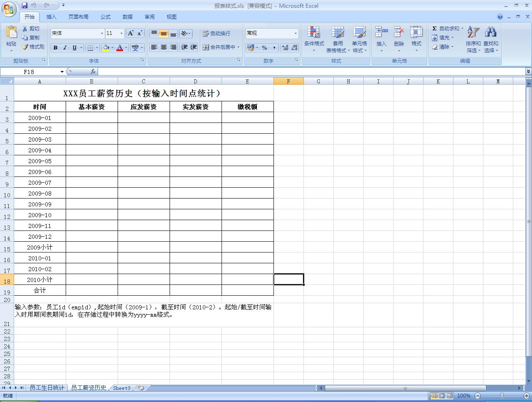Click the Insert cells (插入) icon
This screenshot has width=532, height=402.
pos(381,32)
